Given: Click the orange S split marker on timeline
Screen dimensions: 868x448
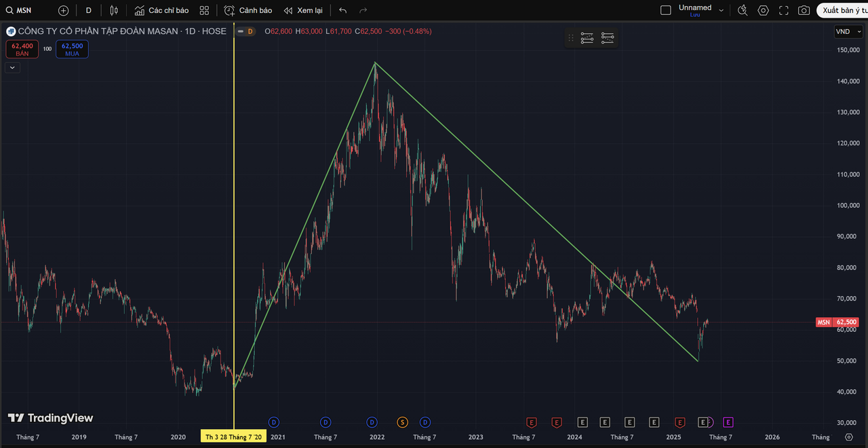Looking at the screenshot, I should (x=402, y=422).
